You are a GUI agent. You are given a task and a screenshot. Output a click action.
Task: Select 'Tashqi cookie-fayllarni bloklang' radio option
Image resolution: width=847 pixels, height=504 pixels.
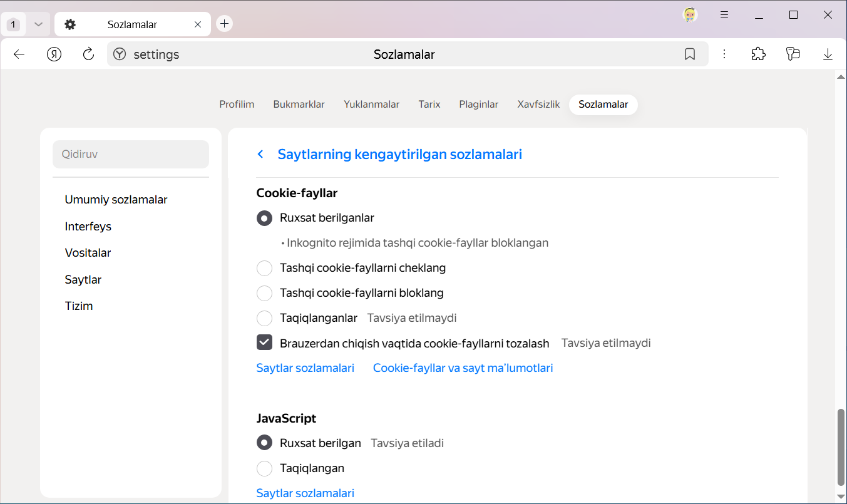pyautogui.click(x=265, y=293)
